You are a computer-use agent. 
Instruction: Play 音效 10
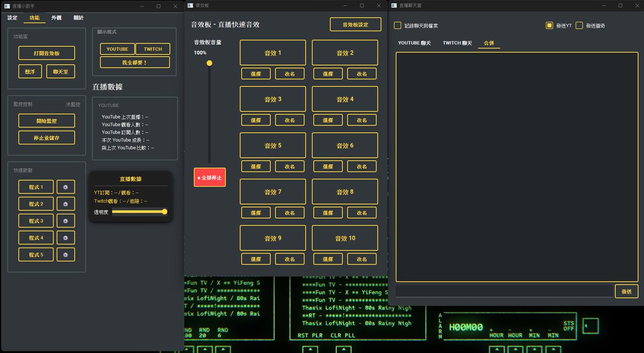[345, 238]
